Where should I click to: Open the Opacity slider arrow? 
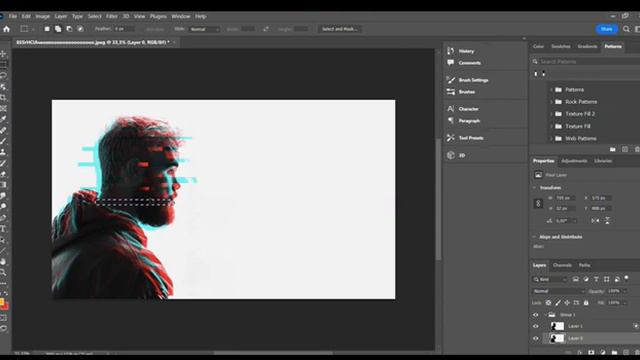pos(624,291)
